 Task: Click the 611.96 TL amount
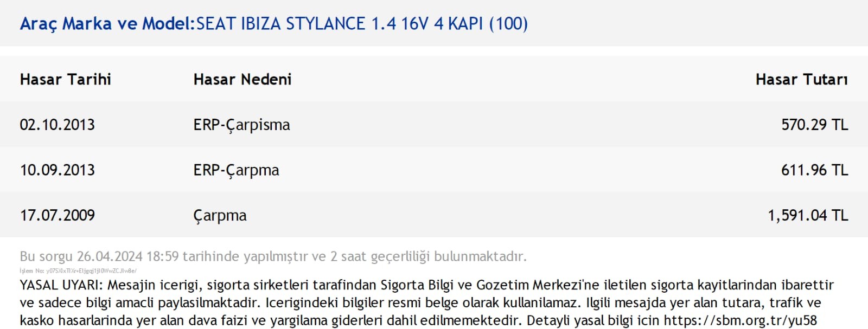(814, 170)
